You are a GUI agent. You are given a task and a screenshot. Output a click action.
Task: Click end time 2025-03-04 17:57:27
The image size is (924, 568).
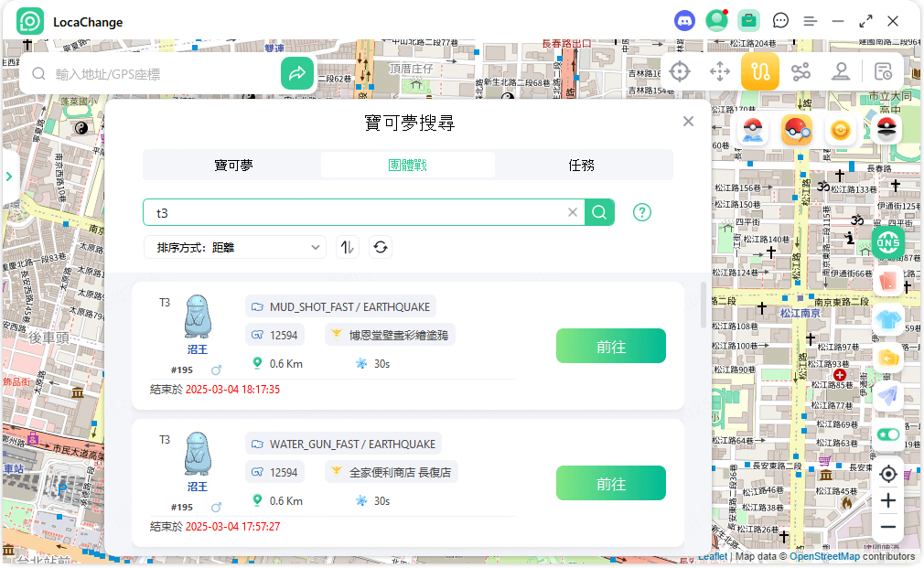tap(232, 527)
